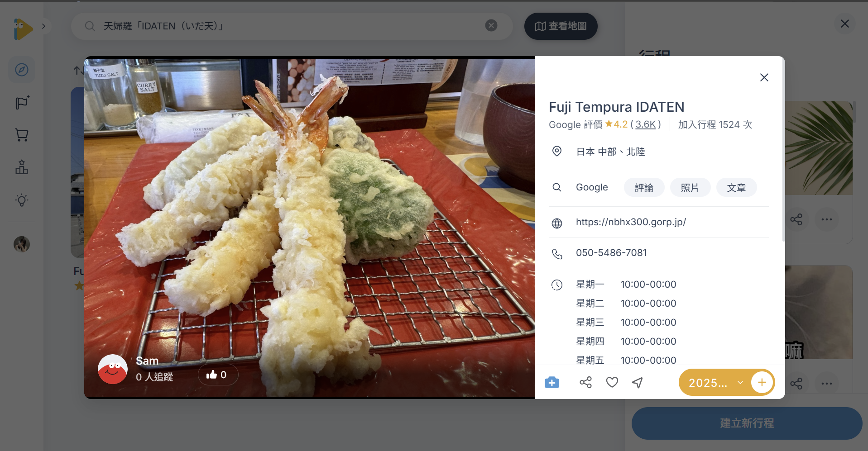Like Sam's photo with thumbs-up button
This screenshot has width=868, height=451.
218,375
